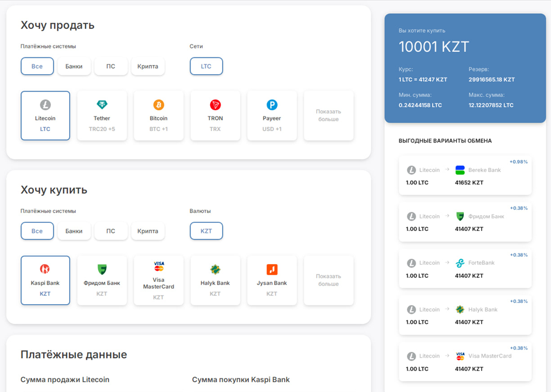Choose the Kaspi Bank KZT icon

coord(45,280)
